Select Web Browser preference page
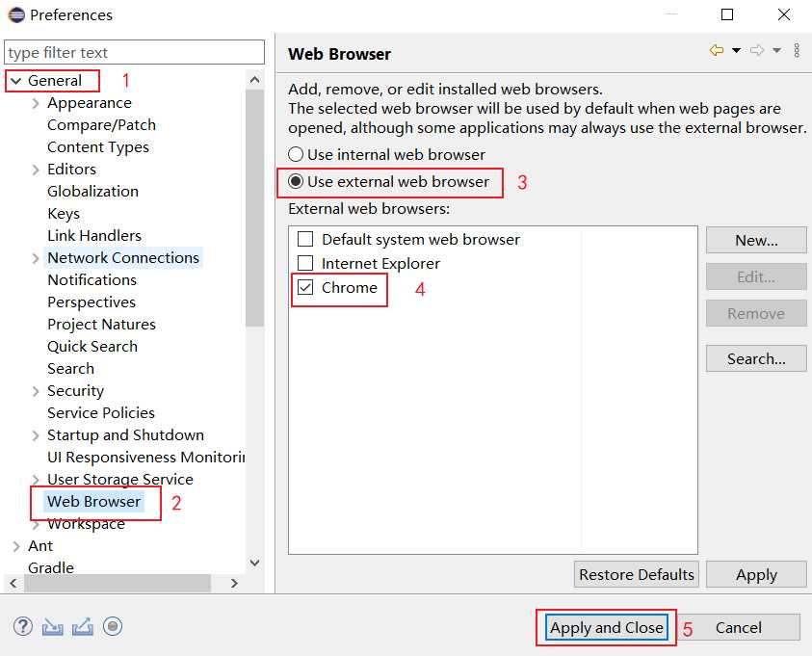 (93, 501)
